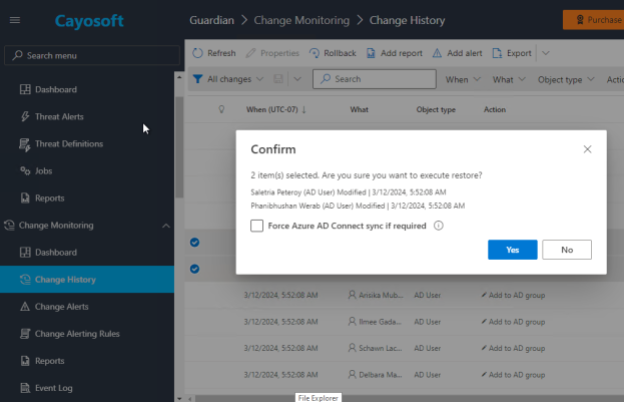Screen dimensions: 624x402
Task: Confirm restore with the Yes button
Action: (x=513, y=250)
